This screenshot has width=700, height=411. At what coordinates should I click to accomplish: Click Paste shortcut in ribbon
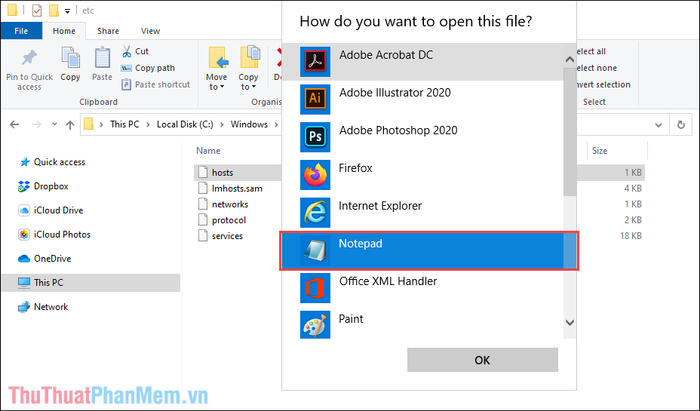coord(156,84)
